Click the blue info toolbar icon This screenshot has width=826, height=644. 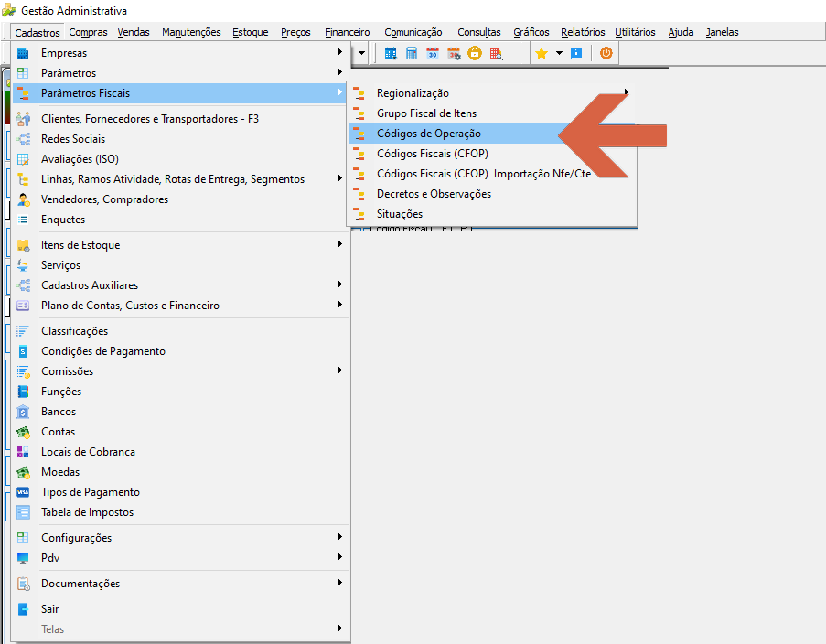pos(576,53)
